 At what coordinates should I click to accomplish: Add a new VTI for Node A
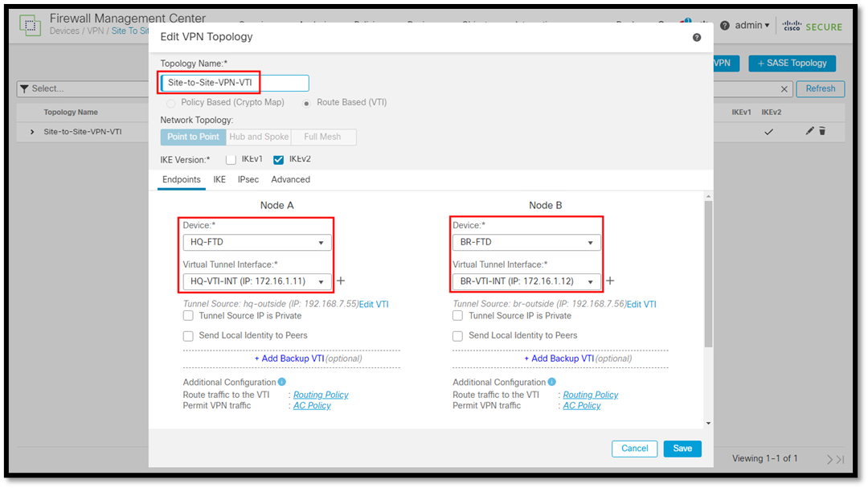(341, 281)
